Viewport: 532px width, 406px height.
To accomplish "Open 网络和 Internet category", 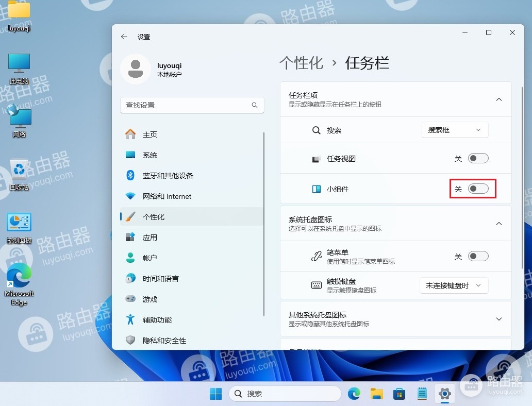I will [x=192, y=196].
